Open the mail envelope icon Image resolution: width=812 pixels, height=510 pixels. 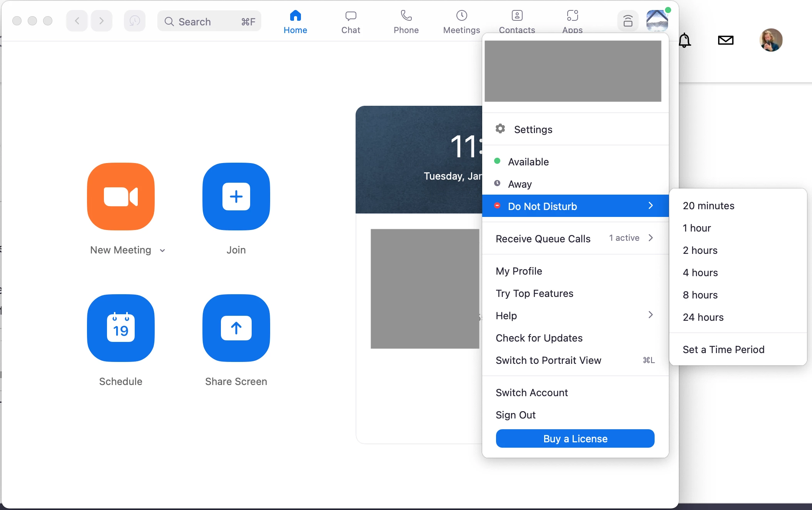[726, 40]
